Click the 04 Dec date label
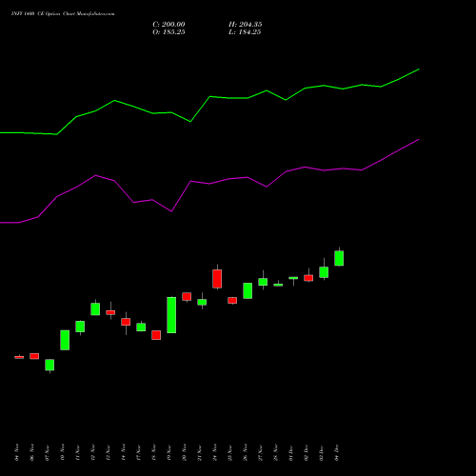Image resolution: width=476 pixels, height=476 pixels. (336, 452)
